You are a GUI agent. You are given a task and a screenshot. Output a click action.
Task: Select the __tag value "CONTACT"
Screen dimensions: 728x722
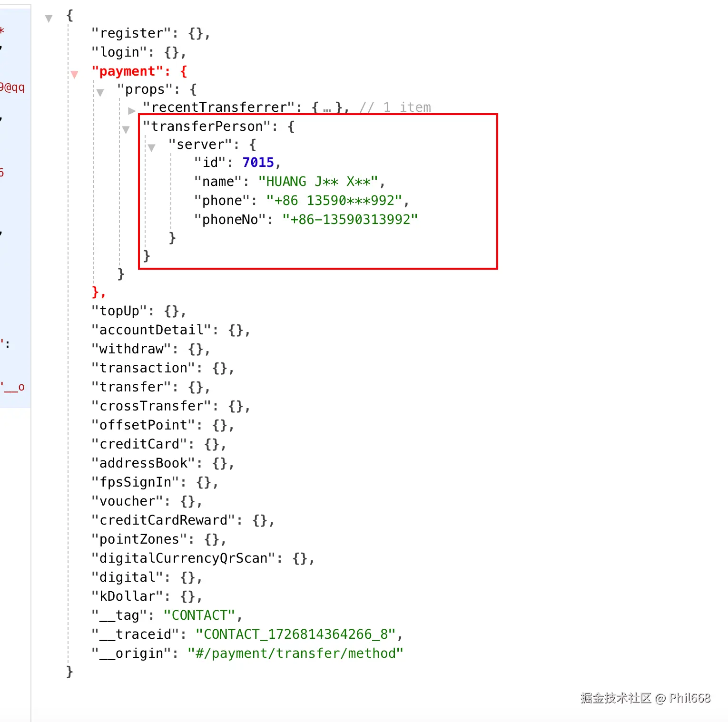pos(199,615)
